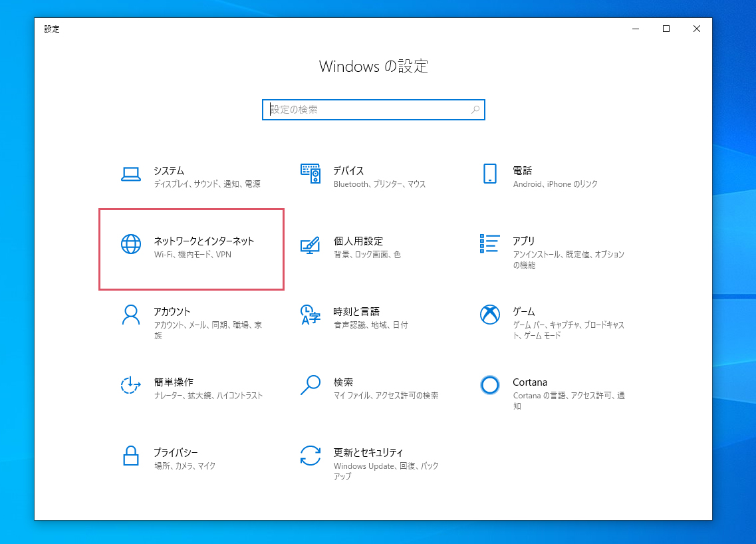Open the アプリ category title
Viewport: 756px width, 544px height.
[523, 241]
